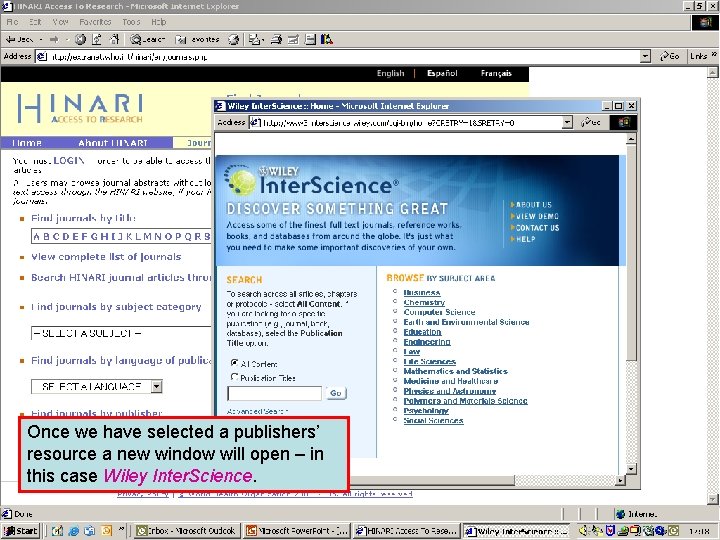Expand the Wiley window address dropdown
720x540 pixels.
pyautogui.click(x=568, y=122)
